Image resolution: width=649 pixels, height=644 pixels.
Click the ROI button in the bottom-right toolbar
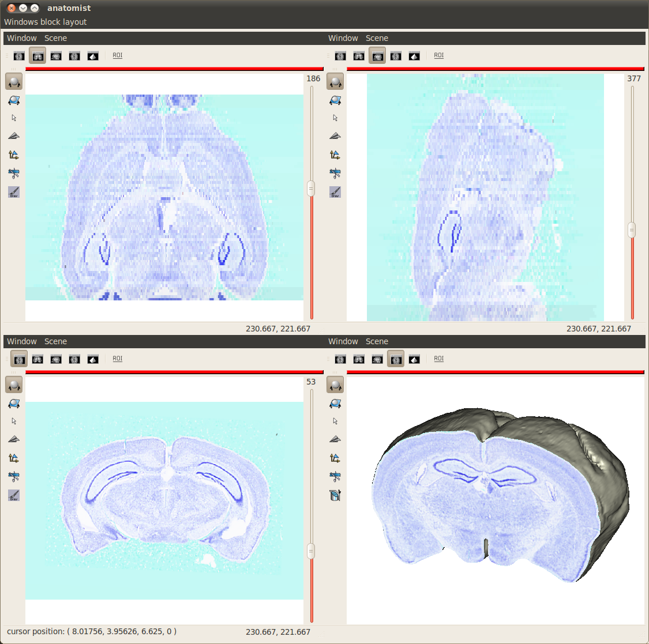(x=439, y=359)
